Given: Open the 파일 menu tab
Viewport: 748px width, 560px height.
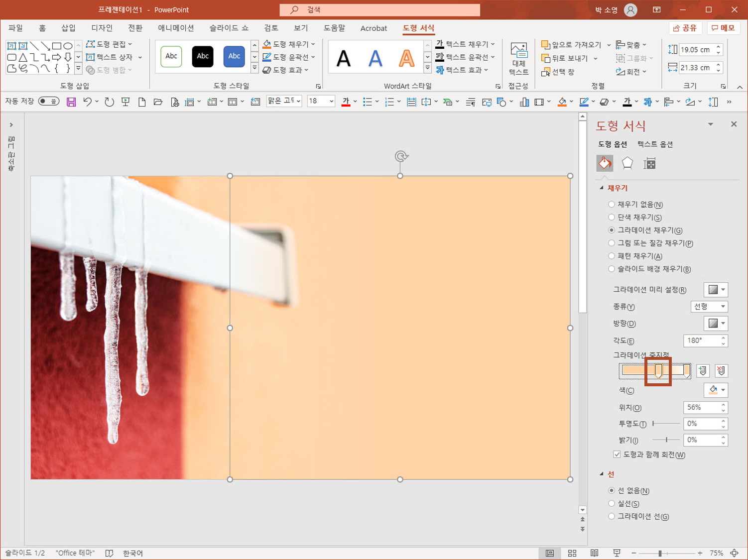Looking at the screenshot, I should (x=15, y=28).
